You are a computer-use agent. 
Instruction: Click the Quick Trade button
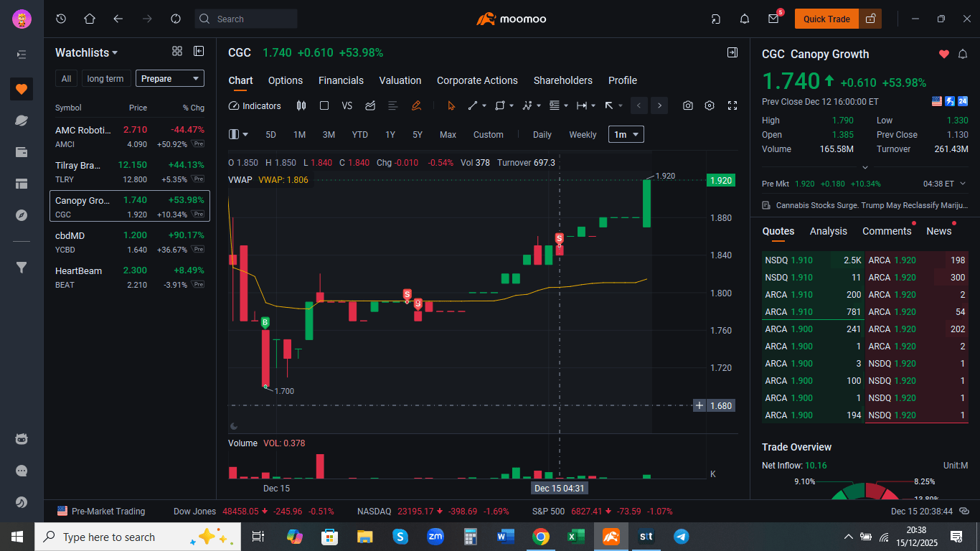(826, 19)
